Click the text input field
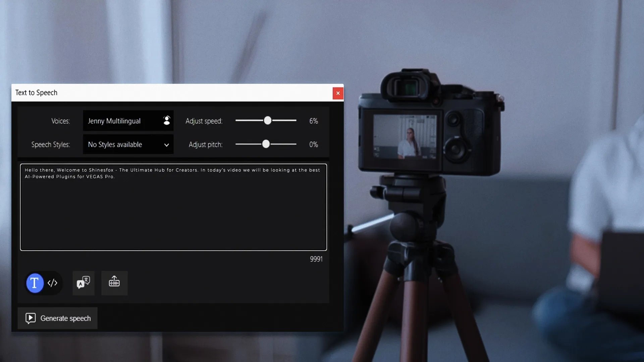Screen dimensions: 644x362 173,206
